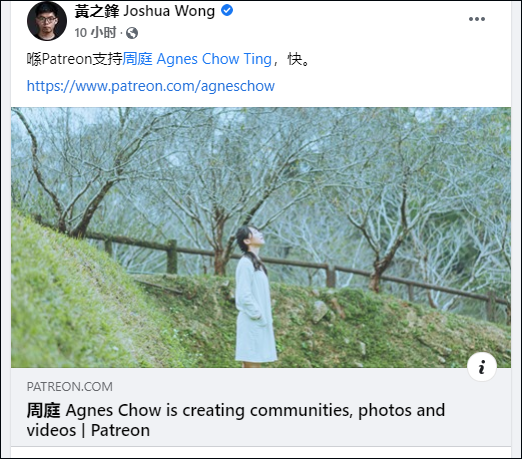Click the blue verified badge icon
The width and height of the screenshot is (522, 459).
click(x=227, y=11)
